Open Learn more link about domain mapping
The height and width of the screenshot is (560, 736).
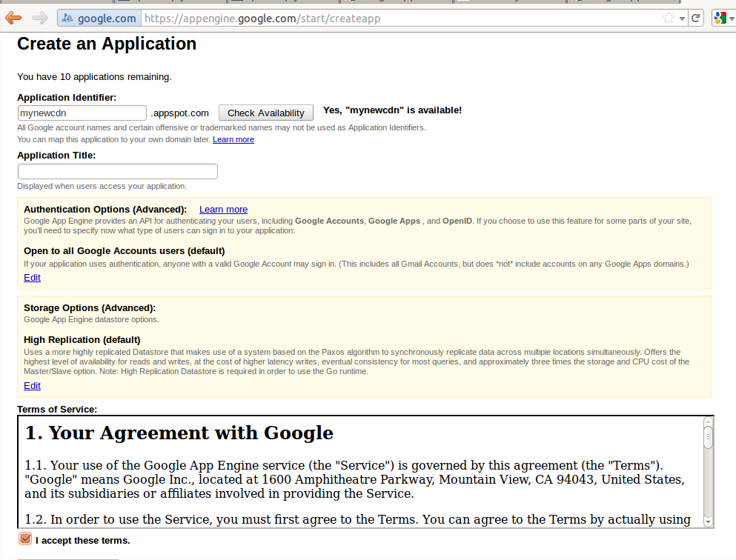233,139
